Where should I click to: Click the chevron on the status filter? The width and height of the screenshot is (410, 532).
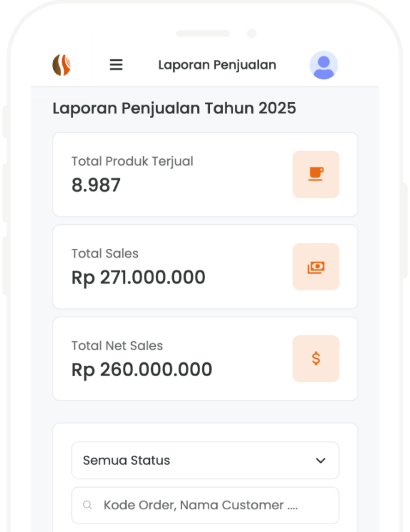321,460
